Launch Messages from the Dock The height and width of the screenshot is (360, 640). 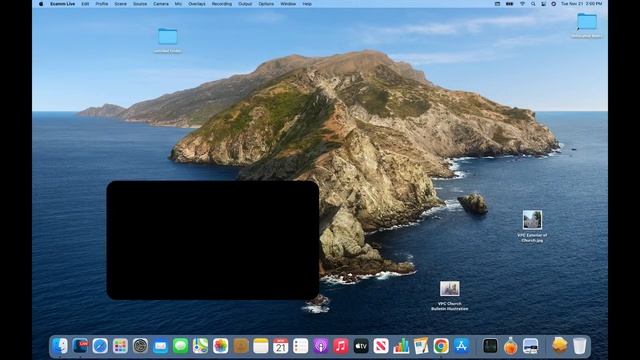[180, 346]
